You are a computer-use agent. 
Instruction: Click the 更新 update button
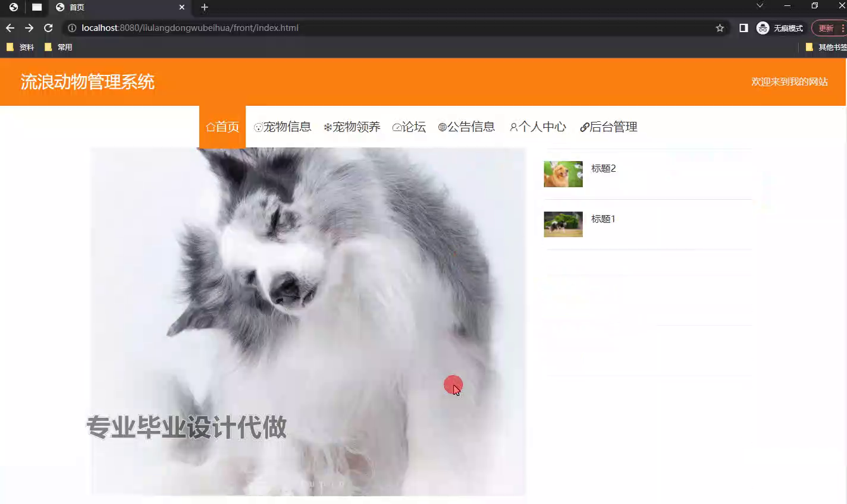point(829,28)
